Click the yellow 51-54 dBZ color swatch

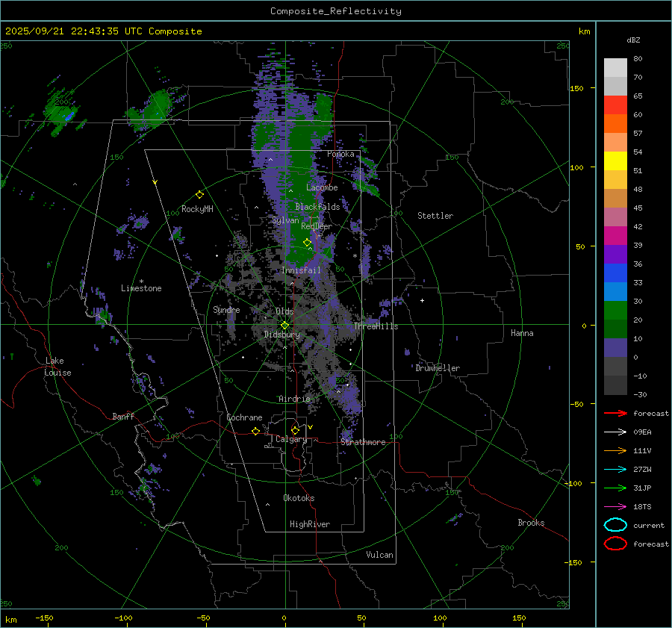coord(615,161)
